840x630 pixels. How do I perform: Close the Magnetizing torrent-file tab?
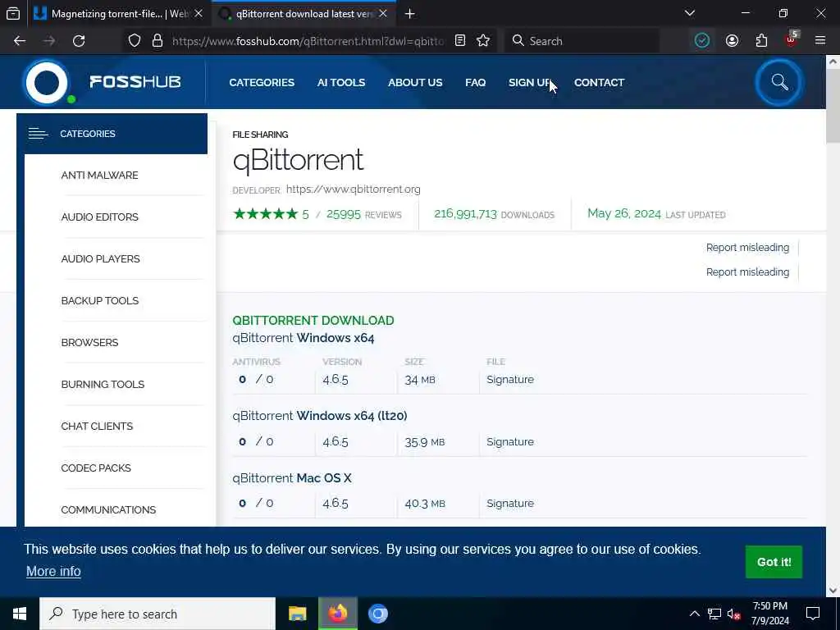[199, 14]
